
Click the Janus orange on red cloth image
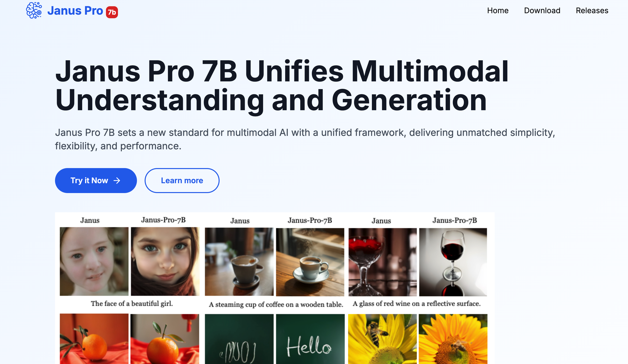(x=94, y=339)
